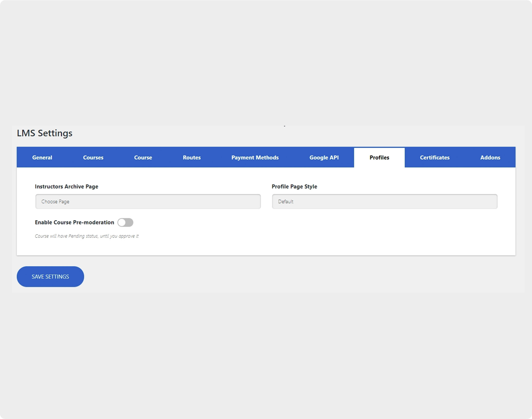Expand the Choose Page dropdown

click(x=148, y=201)
